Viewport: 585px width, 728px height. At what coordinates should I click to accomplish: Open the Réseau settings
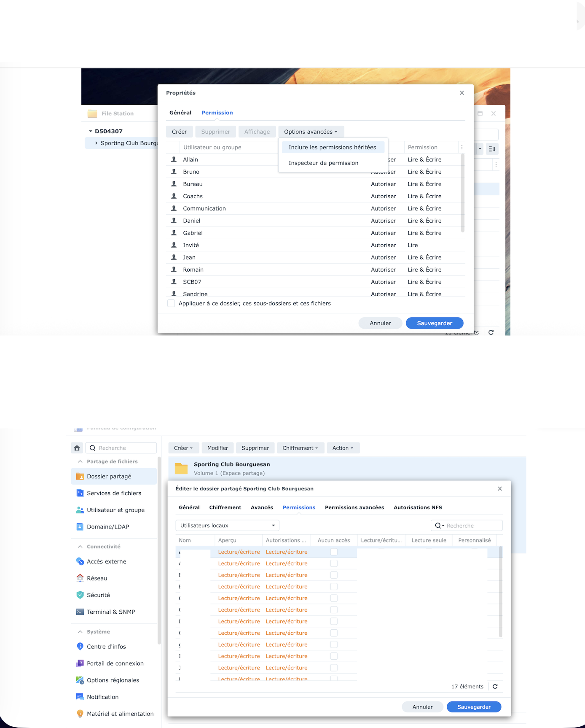pos(114,578)
